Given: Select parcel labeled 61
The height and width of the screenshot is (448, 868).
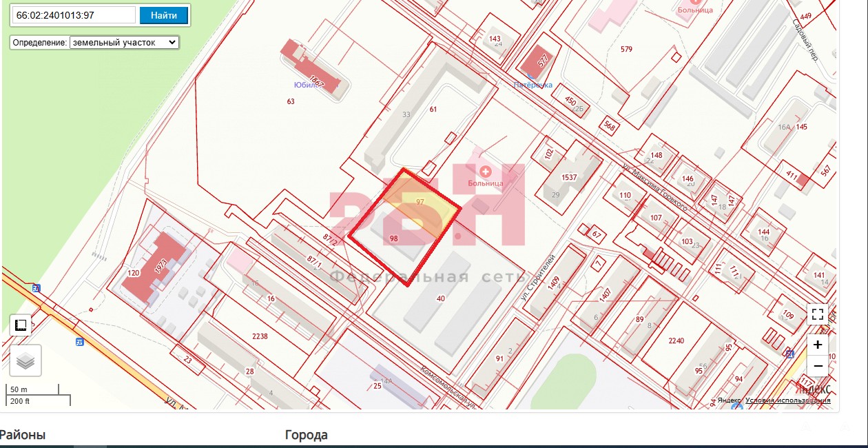Looking at the screenshot, I should 433,109.
